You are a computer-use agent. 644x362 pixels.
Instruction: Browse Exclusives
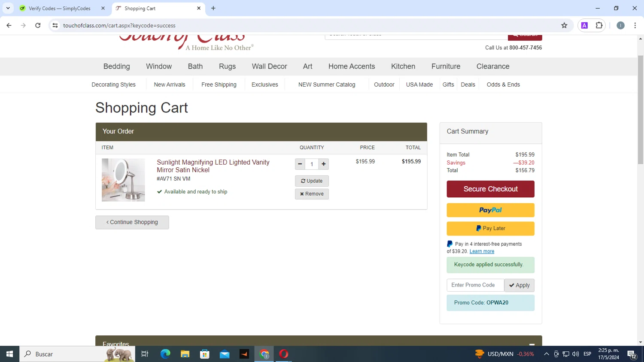(265, 84)
